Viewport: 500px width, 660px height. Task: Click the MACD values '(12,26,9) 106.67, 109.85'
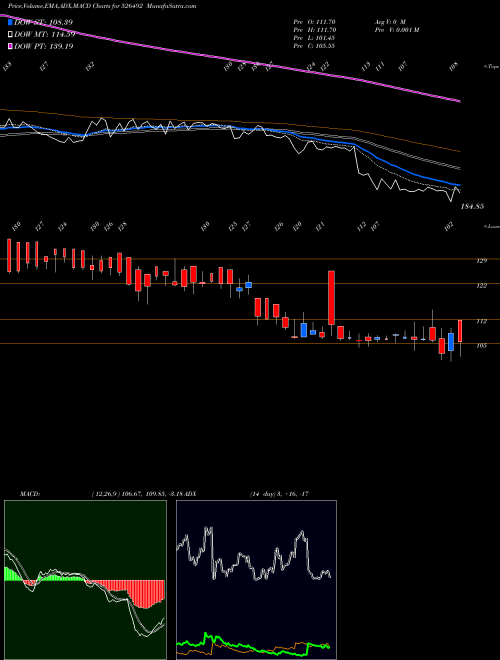point(129,494)
